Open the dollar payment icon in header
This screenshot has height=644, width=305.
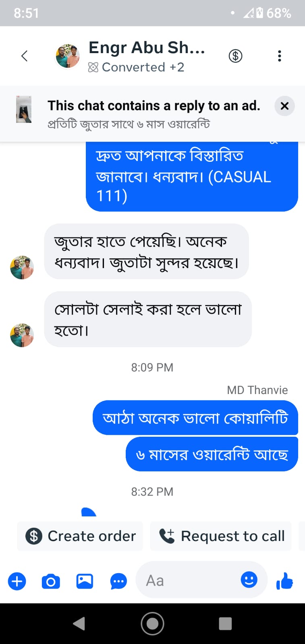pos(235,56)
